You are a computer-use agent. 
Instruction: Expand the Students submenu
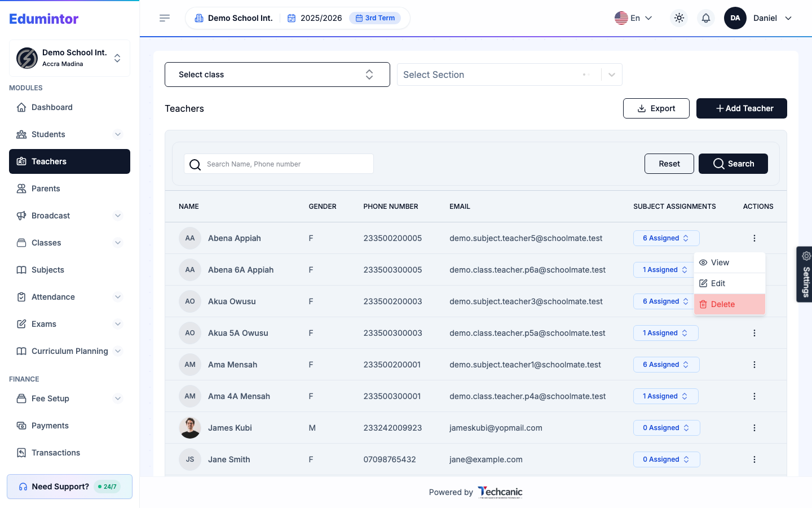click(x=118, y=134)
